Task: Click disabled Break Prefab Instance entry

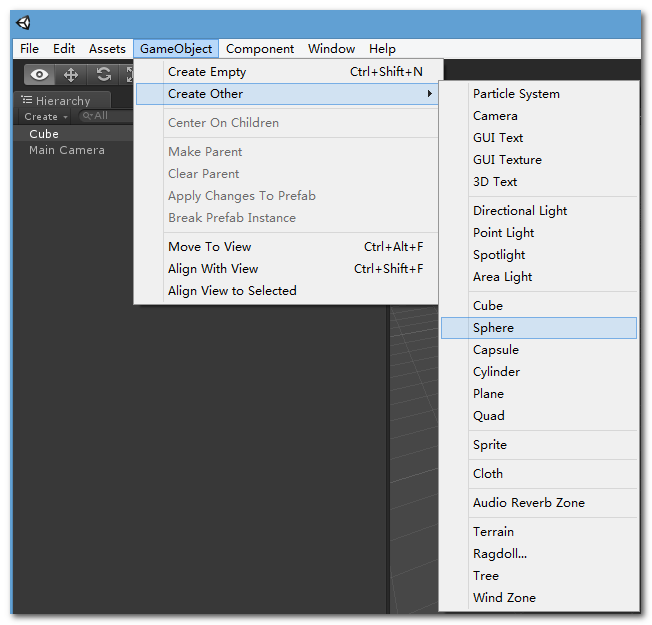Action: pos(287,218)
